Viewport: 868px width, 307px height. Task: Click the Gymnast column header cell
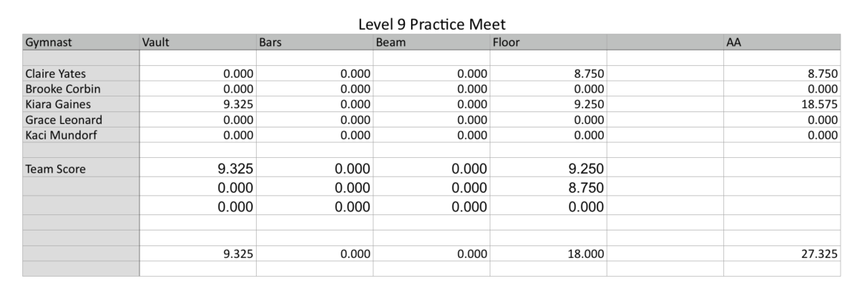pos(81,42)
